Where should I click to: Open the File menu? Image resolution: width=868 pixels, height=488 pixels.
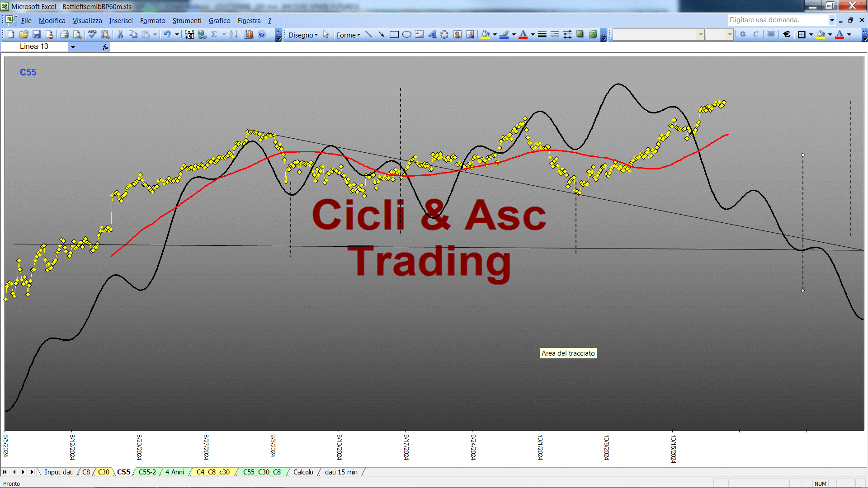[x=26, y=20]
